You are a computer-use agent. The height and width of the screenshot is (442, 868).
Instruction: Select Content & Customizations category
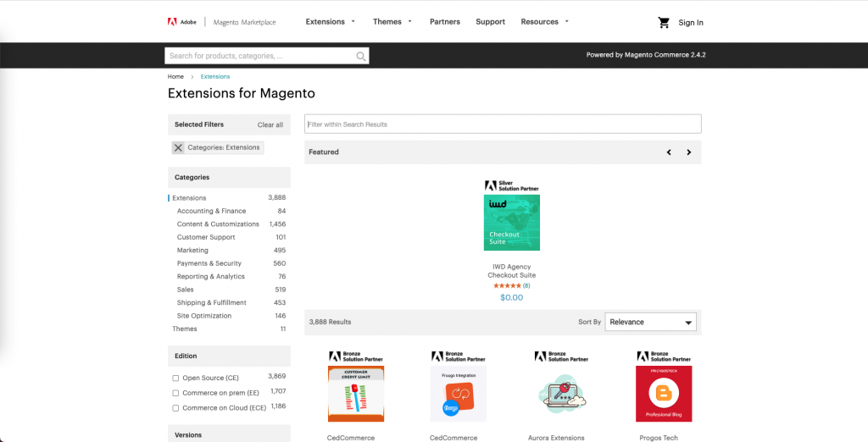click(218, 224)
